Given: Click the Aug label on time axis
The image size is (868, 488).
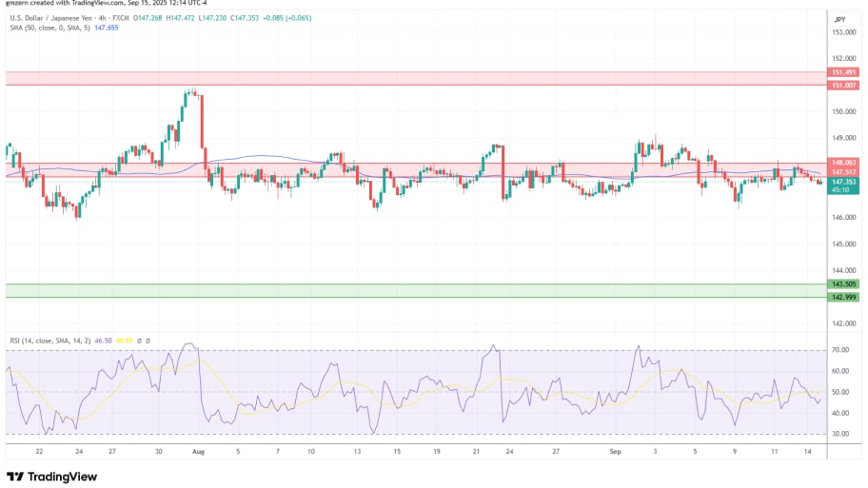Looking at the screenshot, I should [x=198, y=452].
